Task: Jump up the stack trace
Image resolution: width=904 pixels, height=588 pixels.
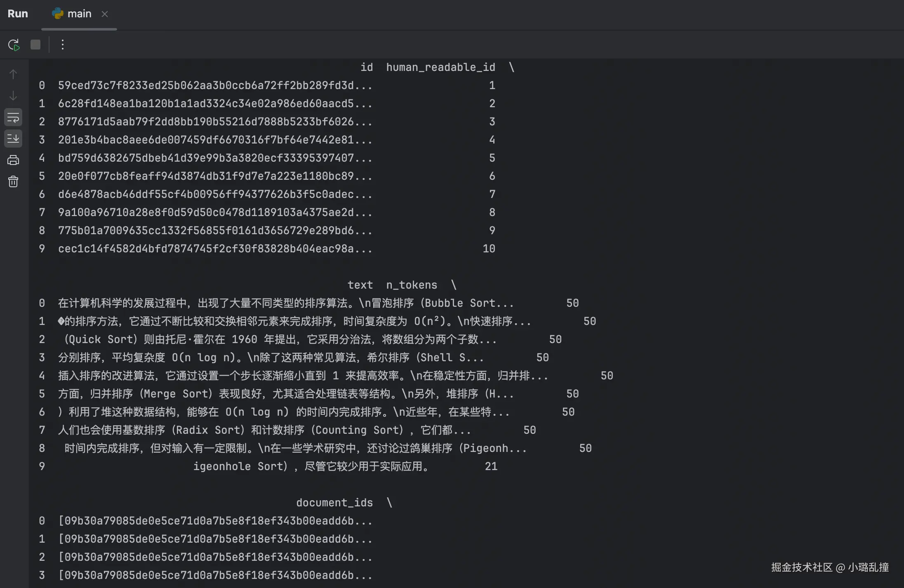Action: tap(13, 74)
